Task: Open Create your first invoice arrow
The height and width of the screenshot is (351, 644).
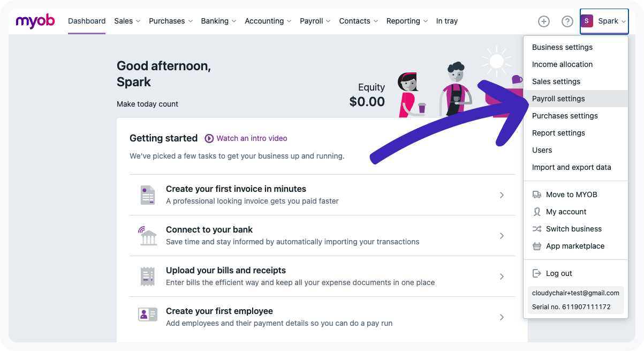Action: coord(502,195)
